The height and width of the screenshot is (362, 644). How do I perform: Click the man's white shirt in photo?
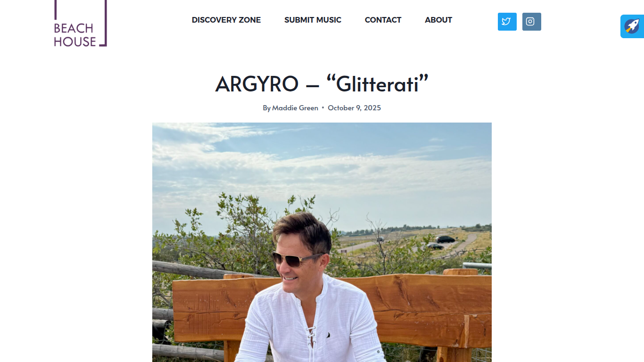tap(310, 325)
